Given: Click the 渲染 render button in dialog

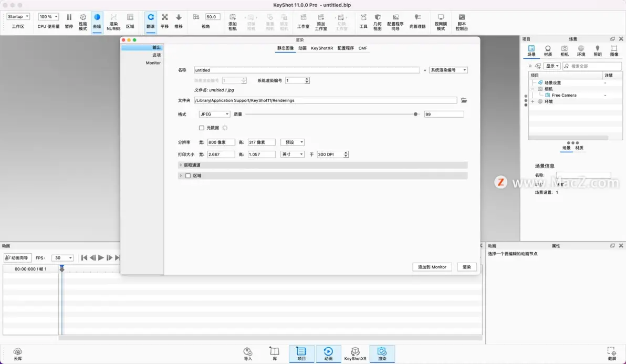Looking at the screenshot, I should (467, 267).
